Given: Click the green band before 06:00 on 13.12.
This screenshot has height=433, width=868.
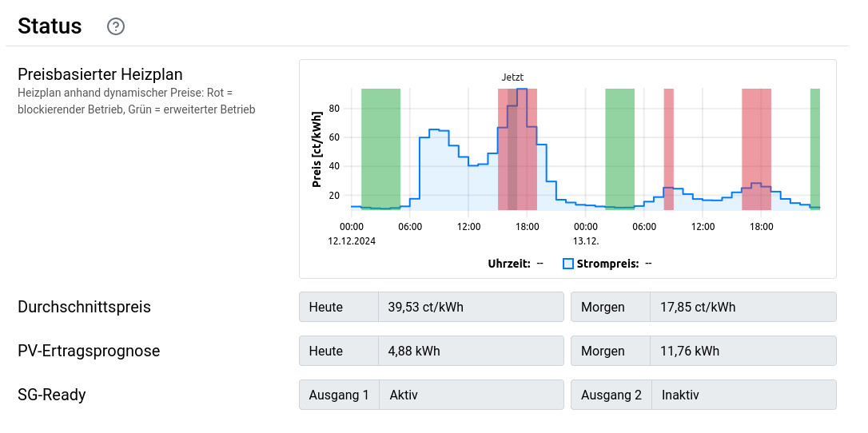Looking at the screenshot, I should pos(619,149).
